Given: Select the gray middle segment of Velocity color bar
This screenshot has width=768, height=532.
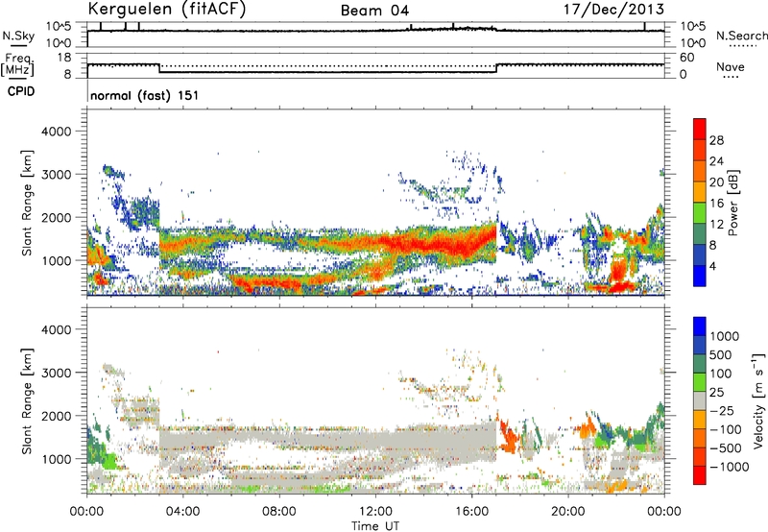Looking at the screenshot, I should click(700, 401).
